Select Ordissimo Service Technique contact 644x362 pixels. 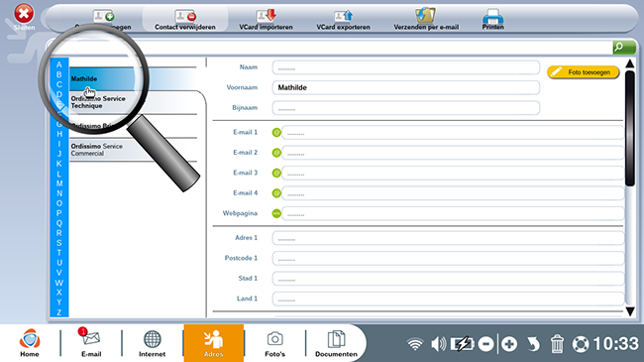point(132,102)
